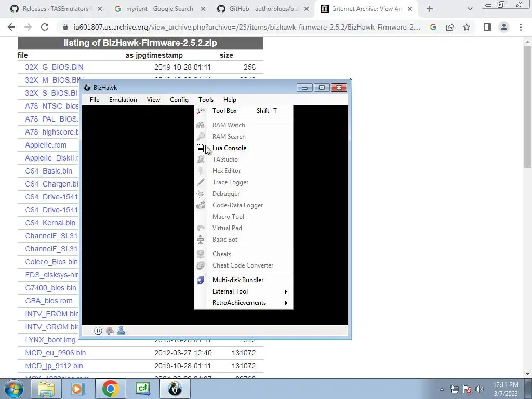This screenshot has height=399, width=532.
Task: Open the C64_Basic.bin file link
Action: click(x=48, y=171)
